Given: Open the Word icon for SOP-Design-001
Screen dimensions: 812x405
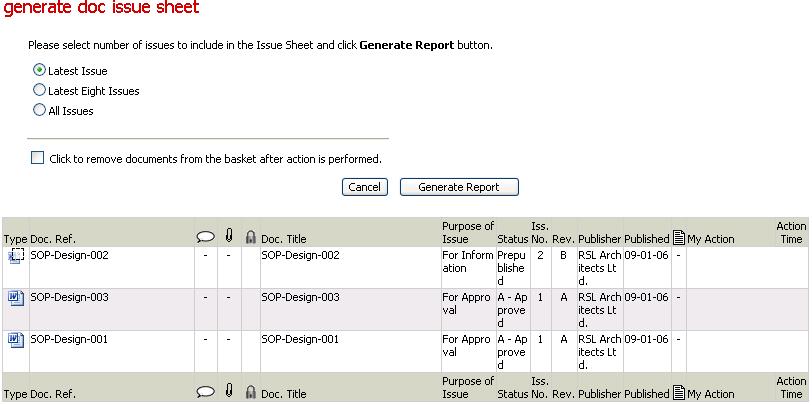Looking at the screenshot, I should click(16, 340).
